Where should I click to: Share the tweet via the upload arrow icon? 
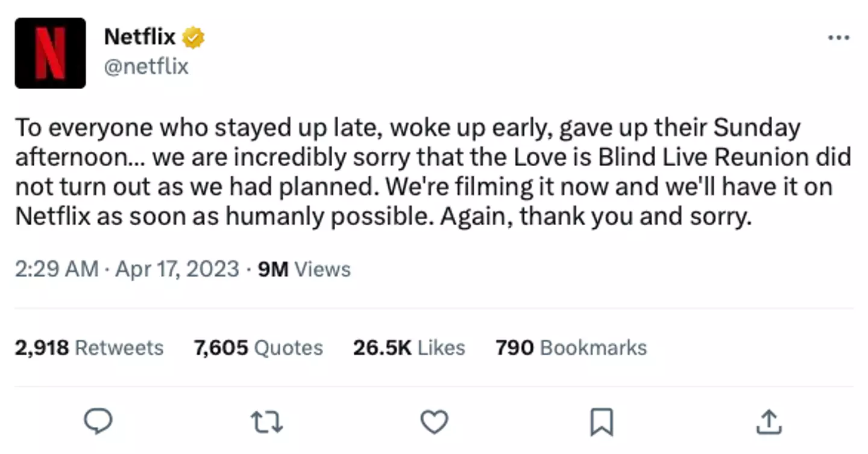769,421
